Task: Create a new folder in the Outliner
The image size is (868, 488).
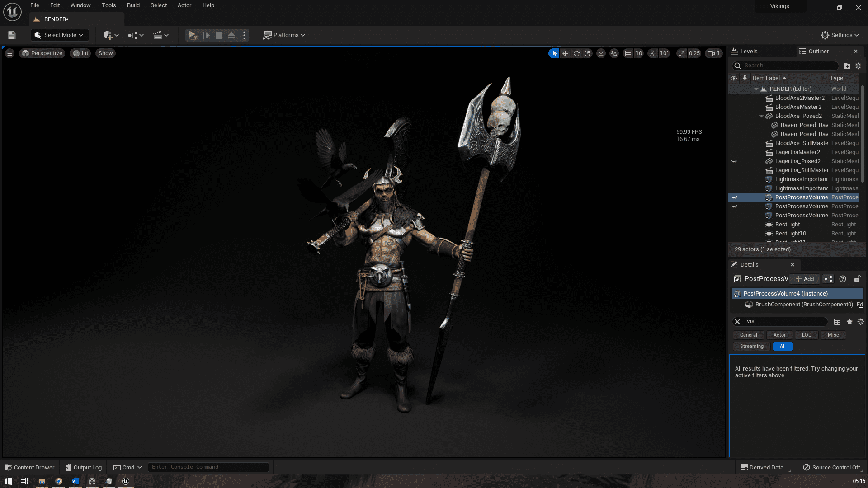Action: point(847,66)
